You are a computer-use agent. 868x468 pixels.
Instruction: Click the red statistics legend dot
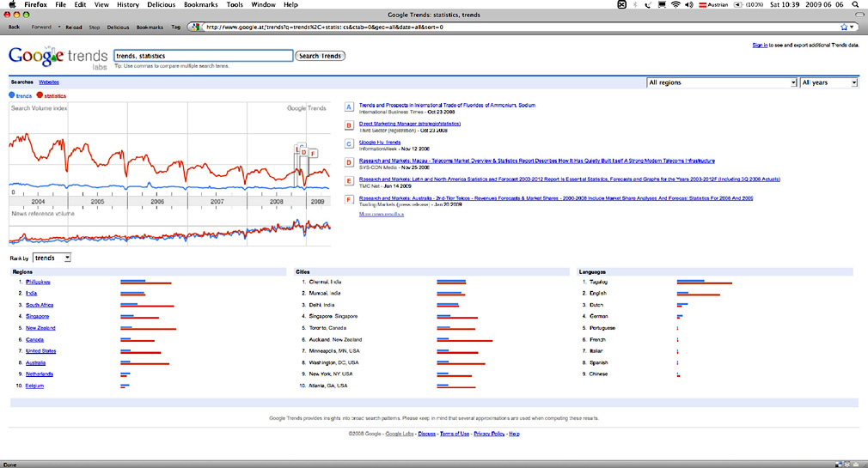(40, 95)
